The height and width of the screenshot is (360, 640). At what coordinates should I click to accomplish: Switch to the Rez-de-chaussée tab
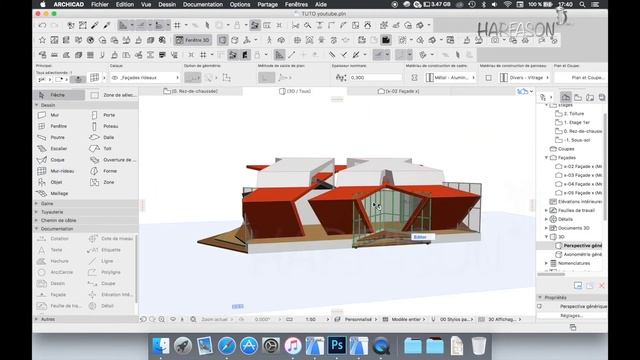tap(191, 91)
